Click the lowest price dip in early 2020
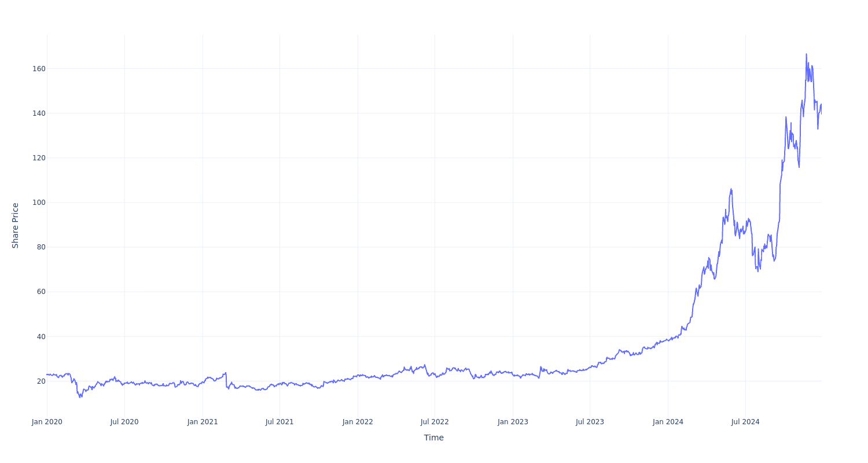868x463 pixels. click(x=80, y=397)
